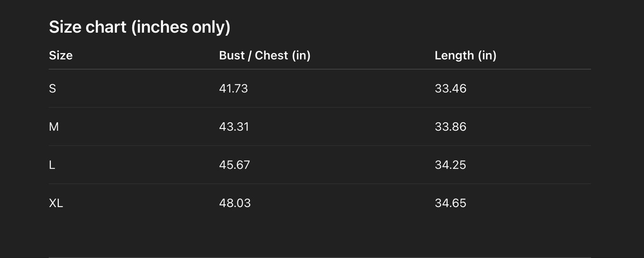Click the divider between S and M rows
This screenshot has width=644, height=258.
coord(320,108)
